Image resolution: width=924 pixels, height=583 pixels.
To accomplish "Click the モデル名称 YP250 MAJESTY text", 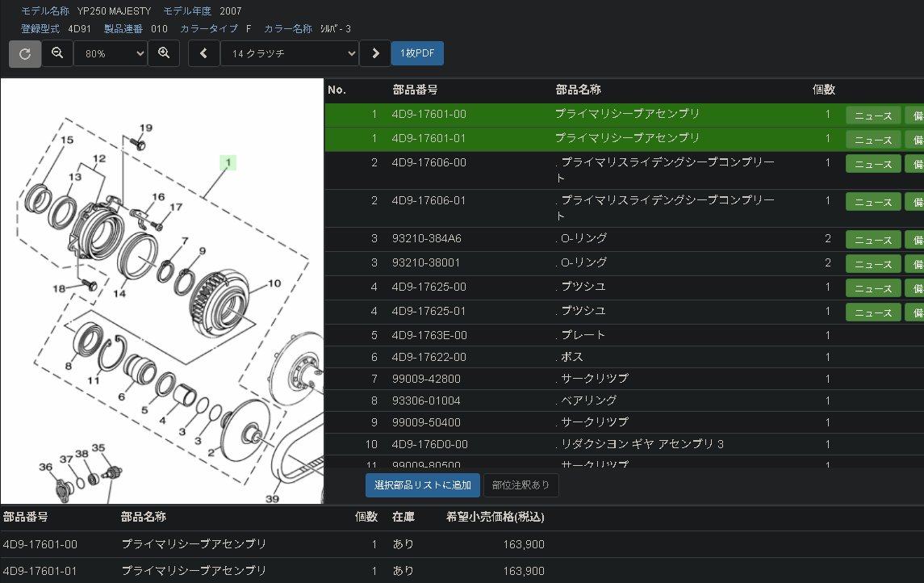I will tap(86, 10).
